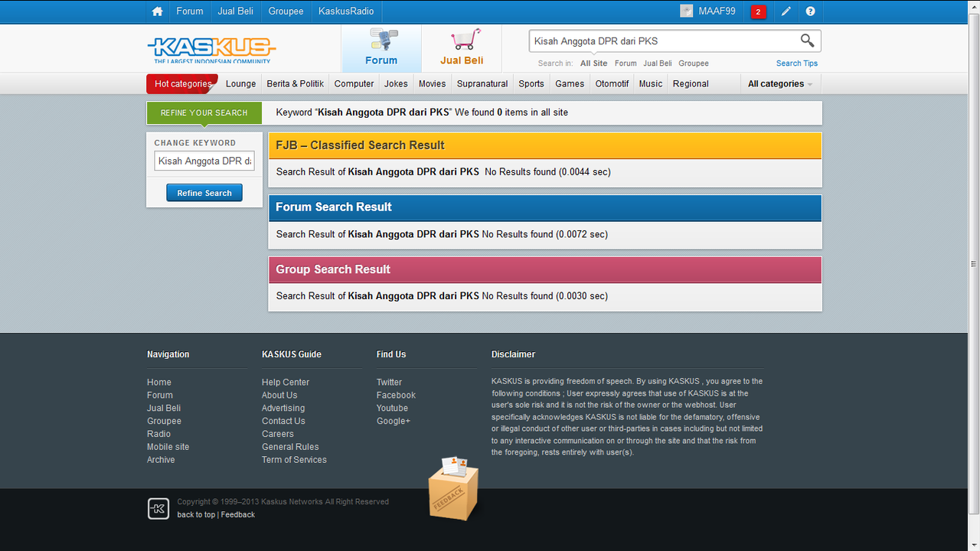Open Term of Services link
The width and height of the screenshot is (980, 551).
[294, 460]
